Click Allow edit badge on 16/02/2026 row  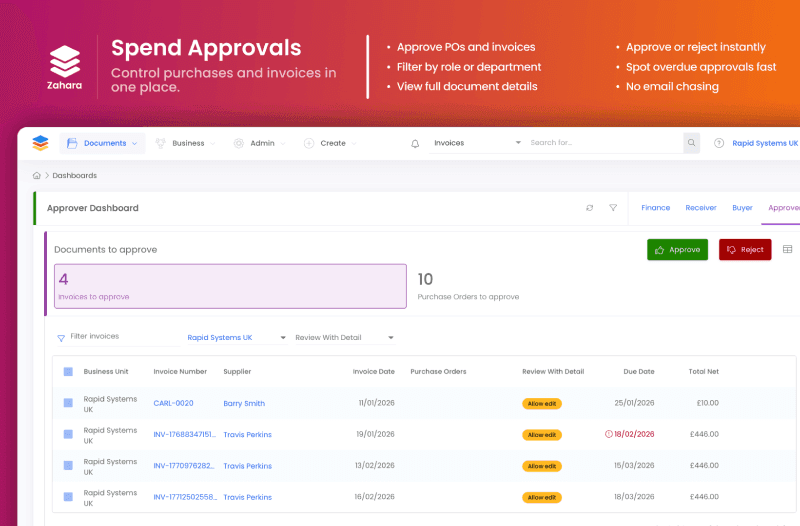point(542,497)
